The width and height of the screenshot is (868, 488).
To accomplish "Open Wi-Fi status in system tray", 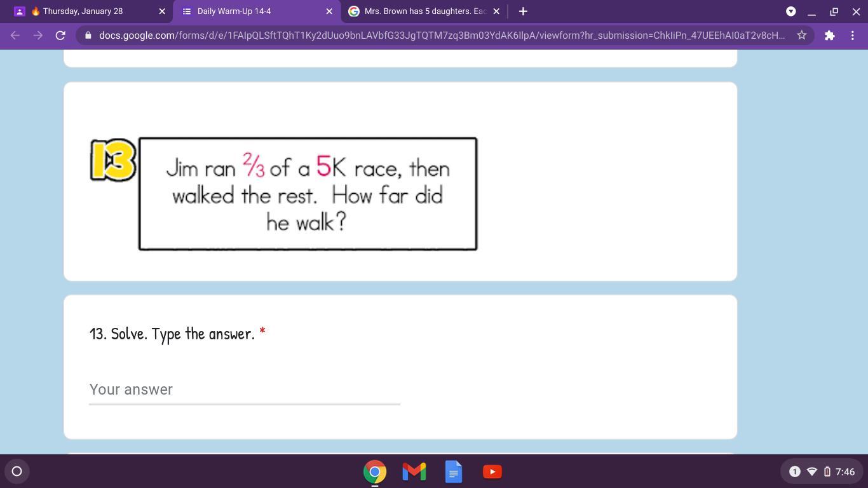I will coord(811,471).
